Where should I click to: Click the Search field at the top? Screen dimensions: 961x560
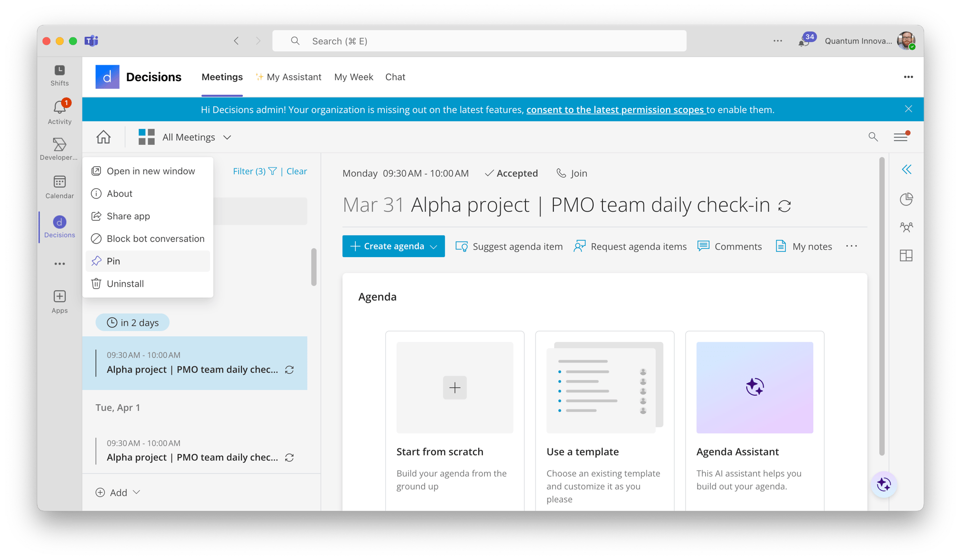[478, 41]
